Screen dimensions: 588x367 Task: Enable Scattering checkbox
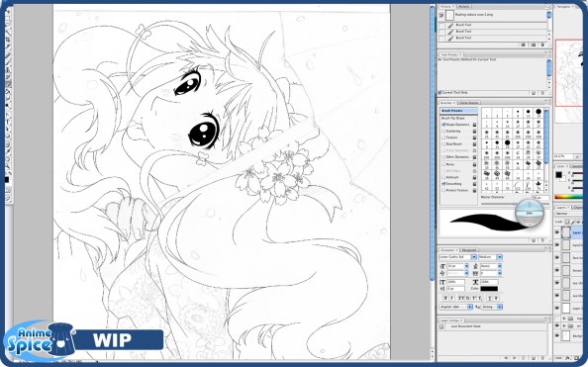443,132
